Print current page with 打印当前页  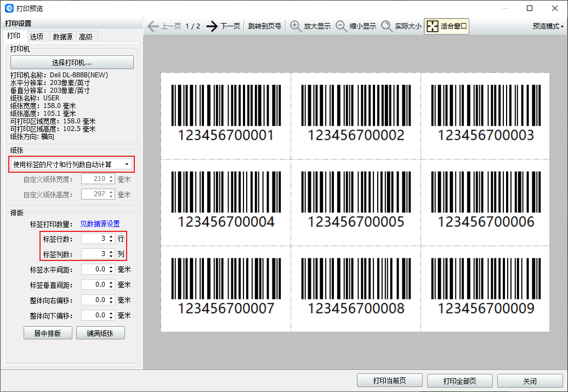point(390,380)
